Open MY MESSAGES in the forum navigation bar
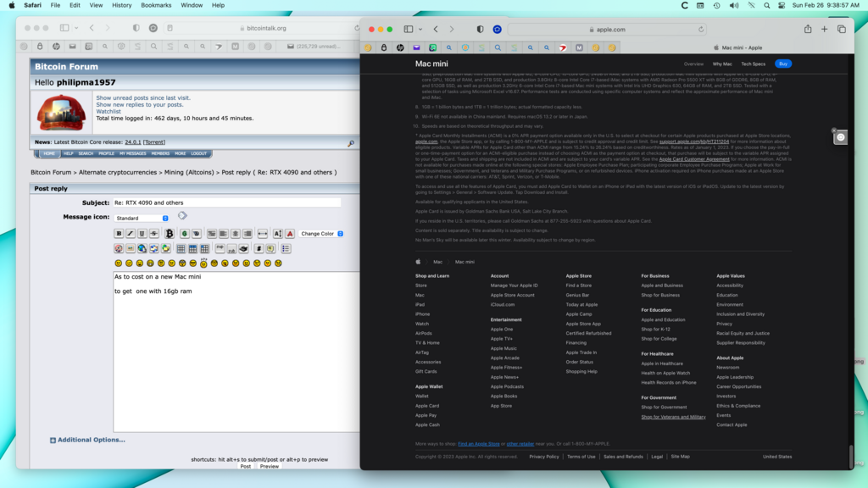Image resolution: width=868 pixels, height=488 pixels. [133, 154]
